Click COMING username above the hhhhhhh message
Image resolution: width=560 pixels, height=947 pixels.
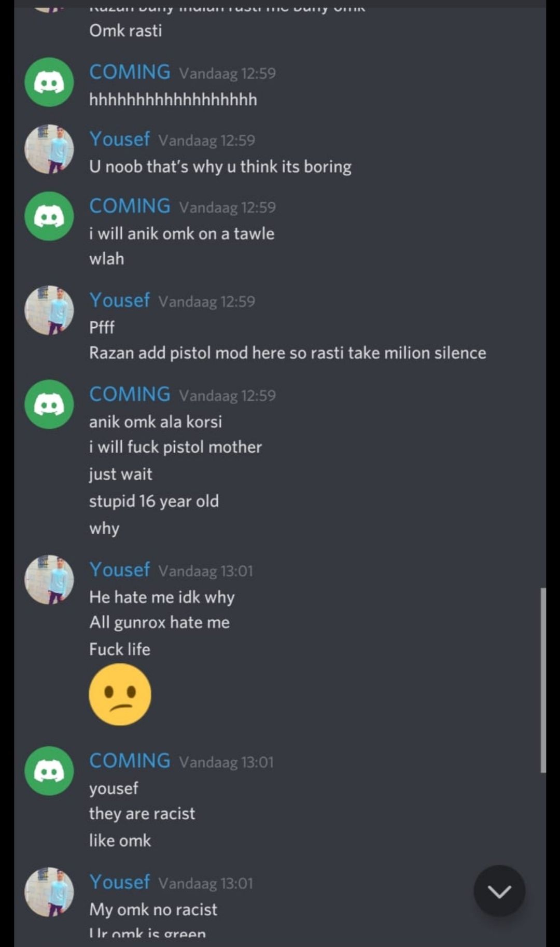point(130,72)
